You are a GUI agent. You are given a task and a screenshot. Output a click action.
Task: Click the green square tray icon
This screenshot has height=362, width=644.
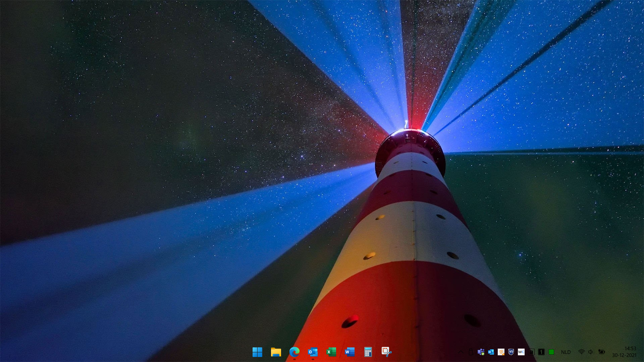[551, 352]
